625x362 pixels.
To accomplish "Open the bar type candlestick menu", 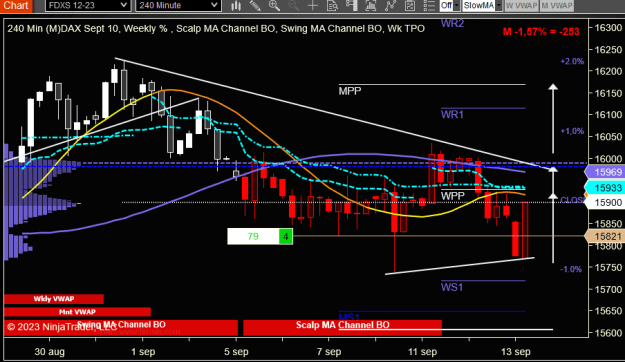I will point(236,6).
